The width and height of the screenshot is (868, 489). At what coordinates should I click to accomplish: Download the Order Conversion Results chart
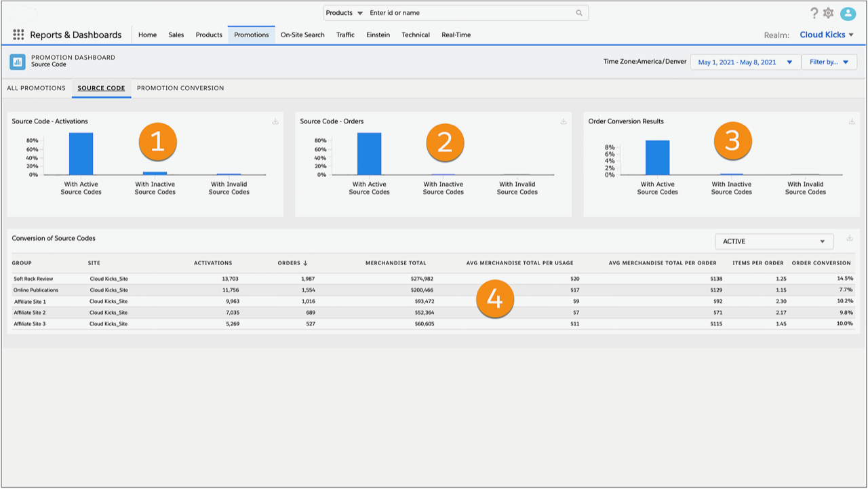click(x=852, y=121)
